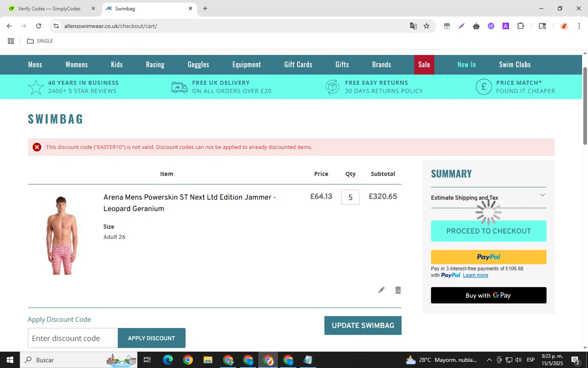The width and height of the screenshot is (588, 368).
Task: Open the browser extensions puzzle icon
Action: click(x=521, y=26)
